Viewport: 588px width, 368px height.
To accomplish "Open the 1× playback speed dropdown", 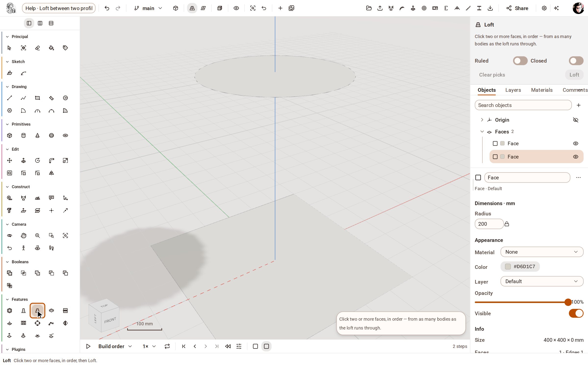I will pos(149,346).
